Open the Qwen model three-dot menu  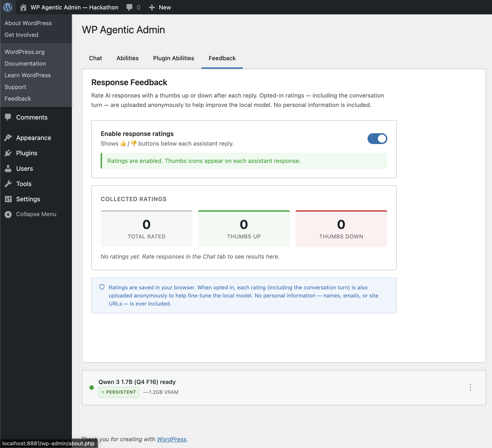click(470, 388)
